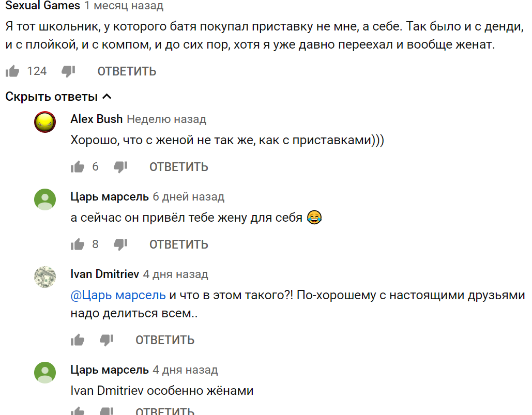Like the reply with the laughing emoji
Screen dimensions: 532x415
pos(78,244)
